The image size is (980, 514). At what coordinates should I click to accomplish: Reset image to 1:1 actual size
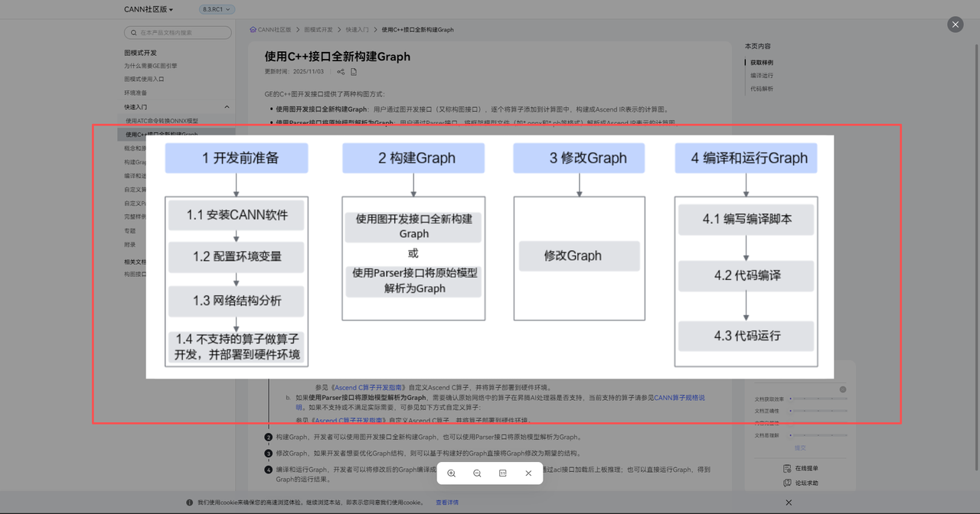502,473
